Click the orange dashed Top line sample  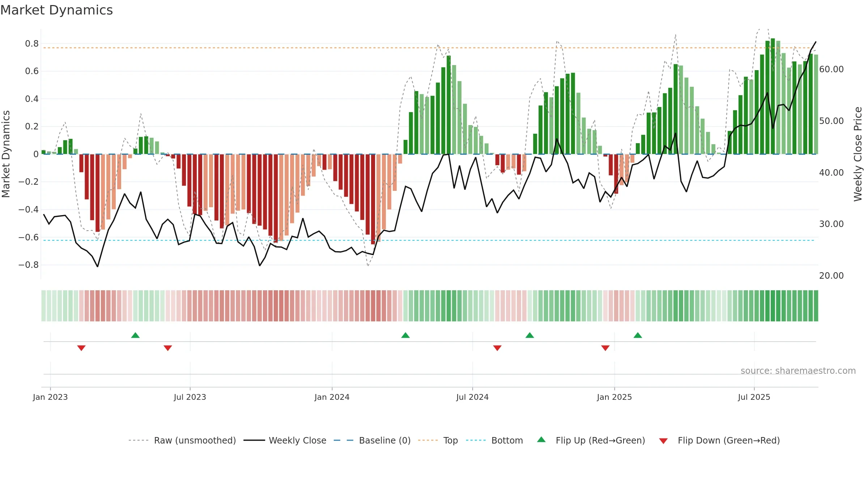pos(428,440)
